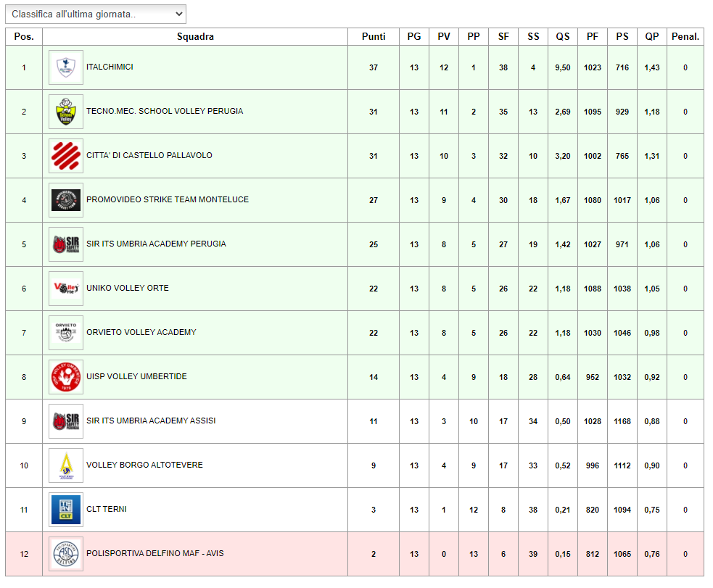The width and height of the screenshot is (713, 588).
Task: Click the Orvieto Volley Academy logo
Action: pyautogui.click(x=66, y=333)
